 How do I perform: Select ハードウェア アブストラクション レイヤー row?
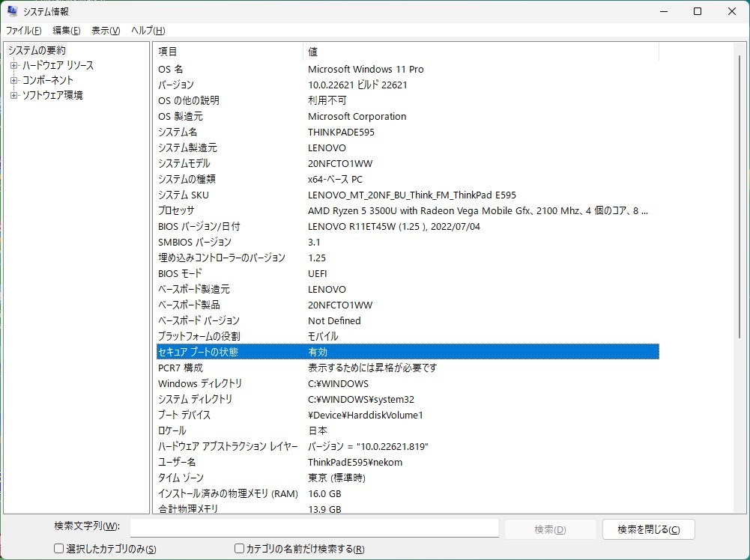[408, 446]
